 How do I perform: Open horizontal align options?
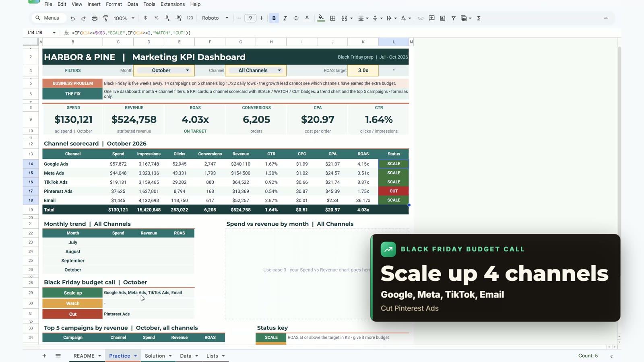click(363, 18)
